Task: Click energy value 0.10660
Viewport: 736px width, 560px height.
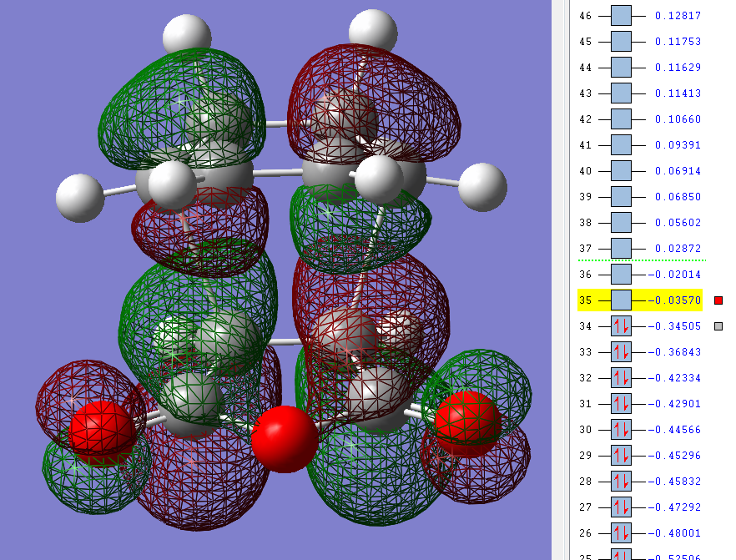Action: tap(678, 119)
